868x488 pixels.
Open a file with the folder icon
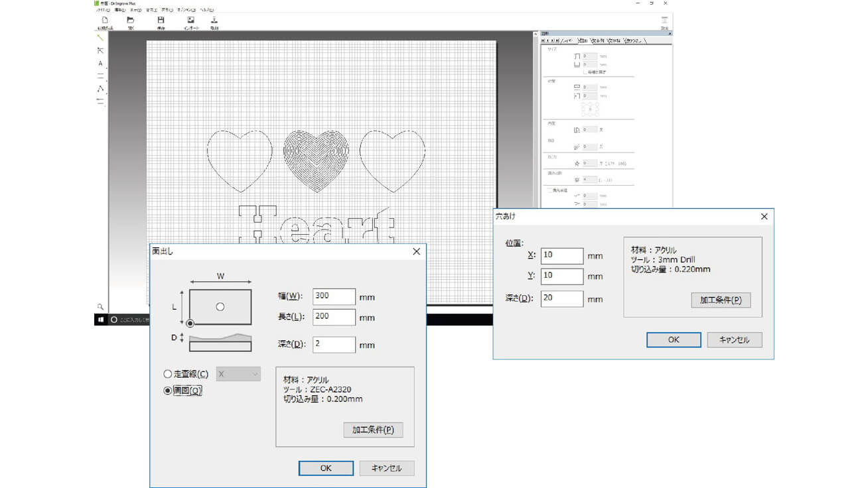click(131, 21)
